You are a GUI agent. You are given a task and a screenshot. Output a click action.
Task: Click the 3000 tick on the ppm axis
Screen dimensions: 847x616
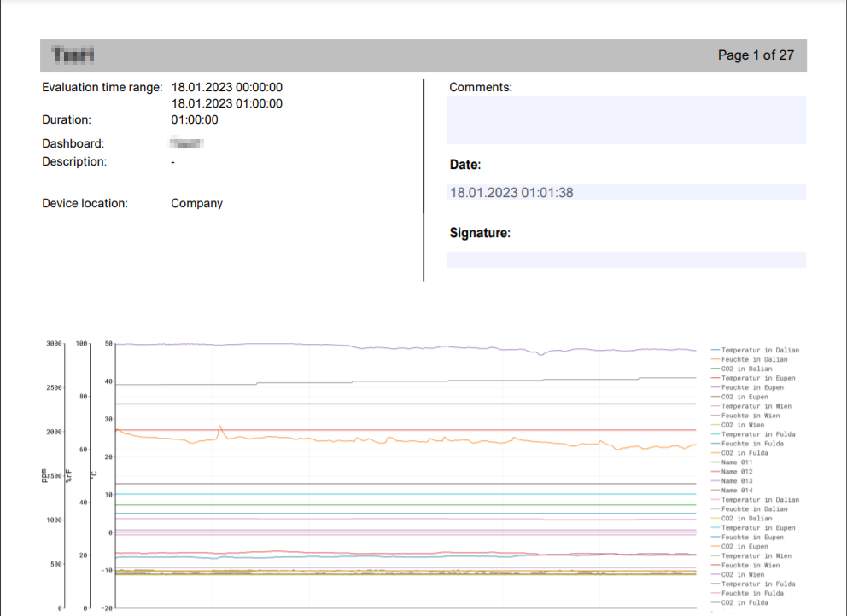tap(54, 344)
